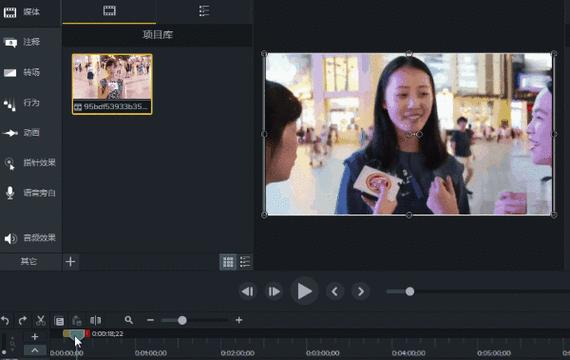Click the timeline zoom magnifier icon

tap(128, 320)
